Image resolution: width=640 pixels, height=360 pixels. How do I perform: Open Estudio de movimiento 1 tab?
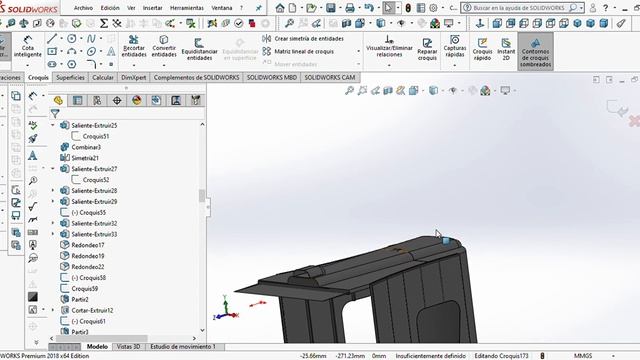point(183,347)
